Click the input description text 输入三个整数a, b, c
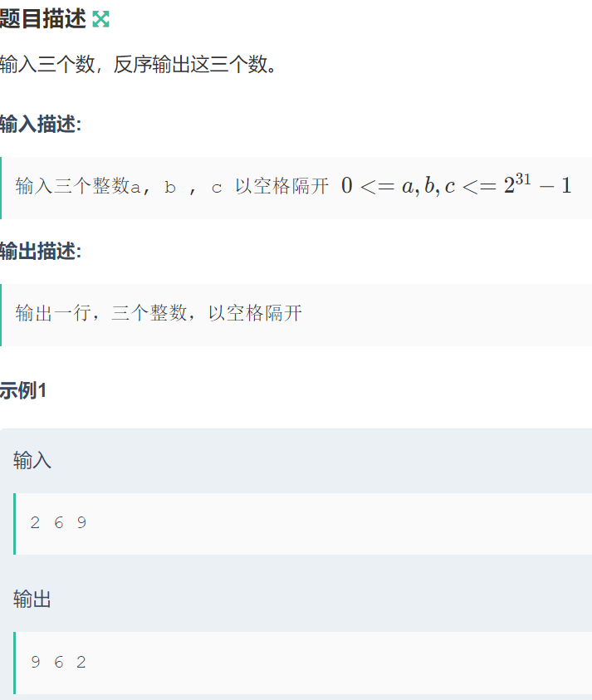The height and width of the screenshot is (700, 592). (119, 187)
